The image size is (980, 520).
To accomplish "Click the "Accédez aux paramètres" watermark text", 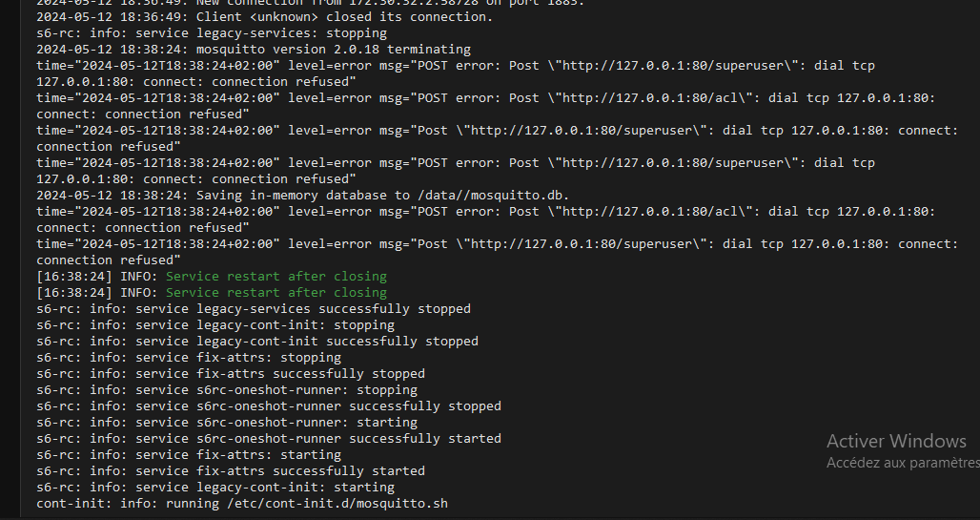I will coord(903,463).
